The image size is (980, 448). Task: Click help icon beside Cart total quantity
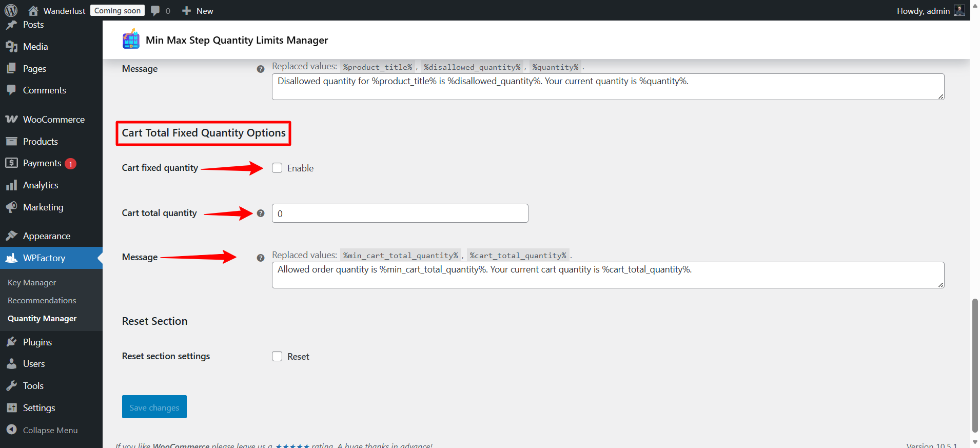261,213
